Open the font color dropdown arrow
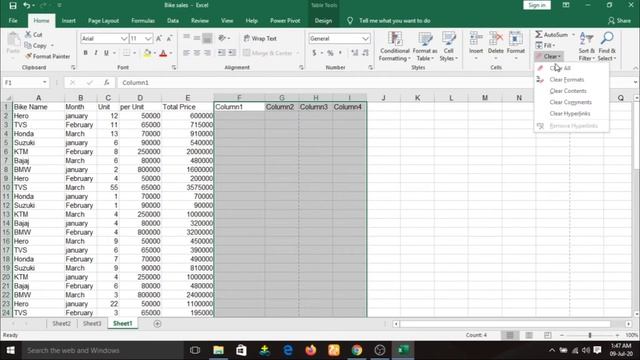Image resolution: width=640 pixels, height=360 pixels. tap(171, 53)
